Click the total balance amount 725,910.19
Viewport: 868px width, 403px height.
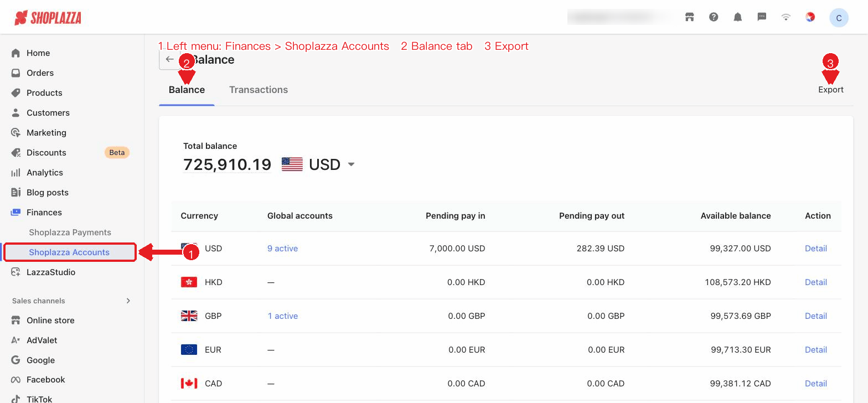click(x=228, y=164)
